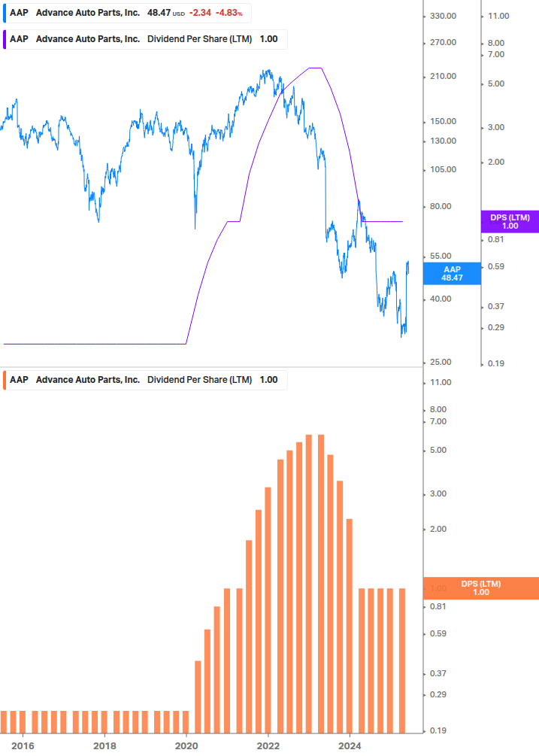Click the 2018 label on time axis
The height and width of the screenshot is (756, 539).
click(104, 746)
